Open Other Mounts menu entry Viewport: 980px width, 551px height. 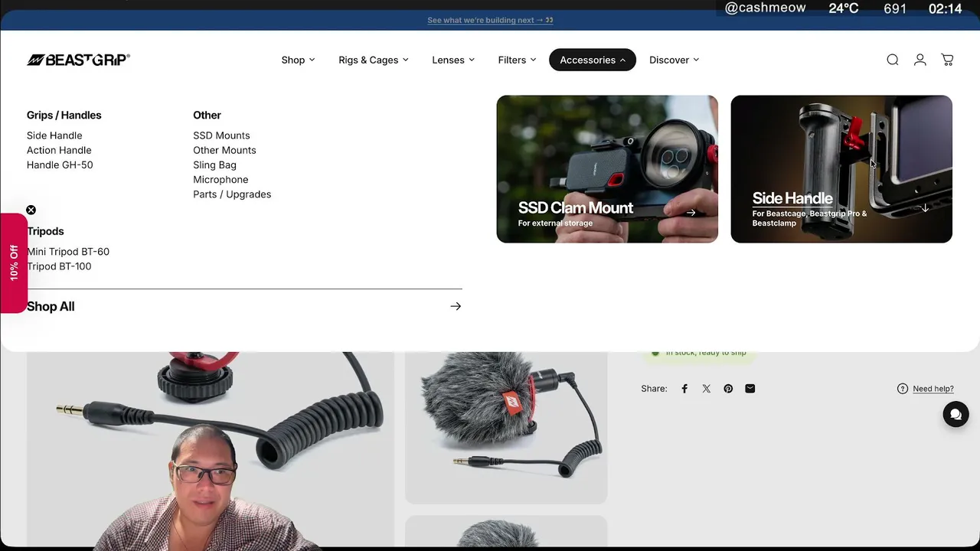click(x=224, y=150)
